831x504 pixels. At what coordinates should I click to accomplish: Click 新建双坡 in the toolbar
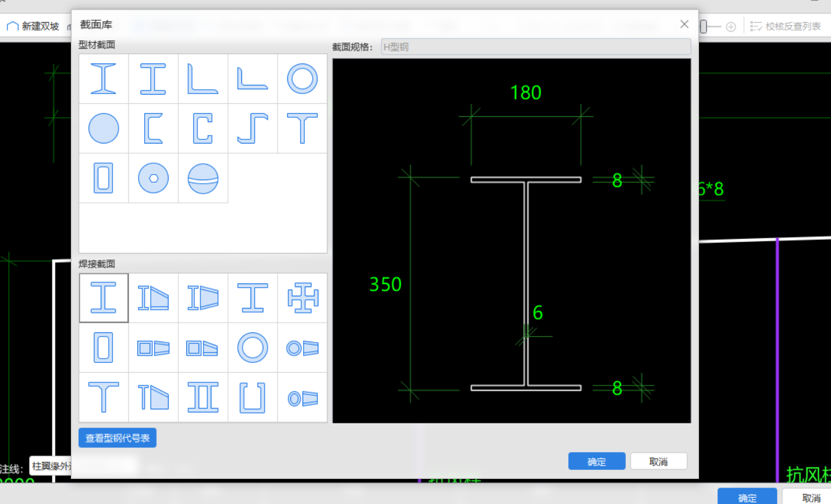(x=34, y=26)
